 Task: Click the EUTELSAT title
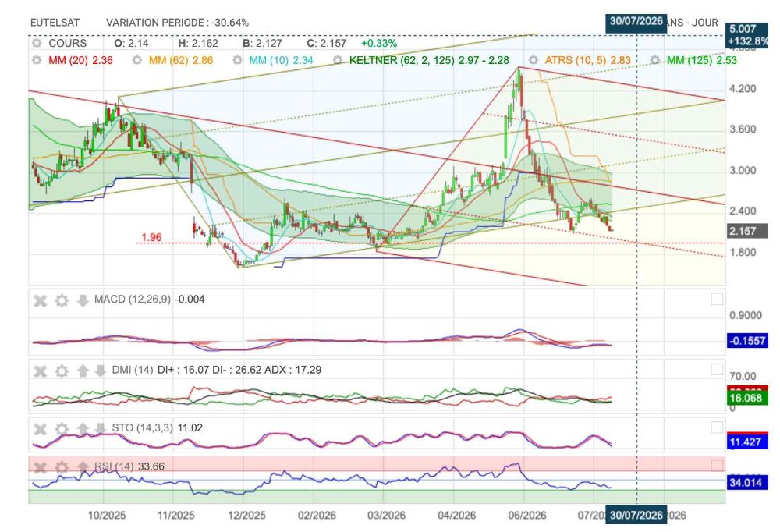55,23
